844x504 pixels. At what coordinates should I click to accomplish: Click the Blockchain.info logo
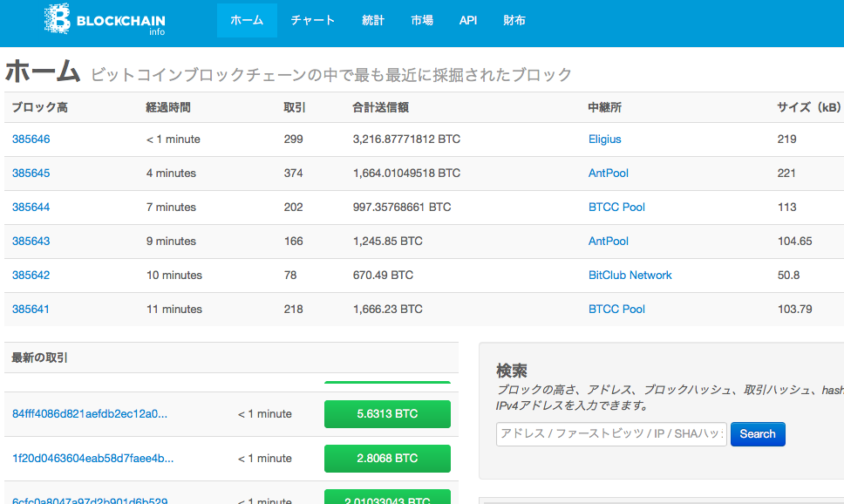[x=105, y=20]
